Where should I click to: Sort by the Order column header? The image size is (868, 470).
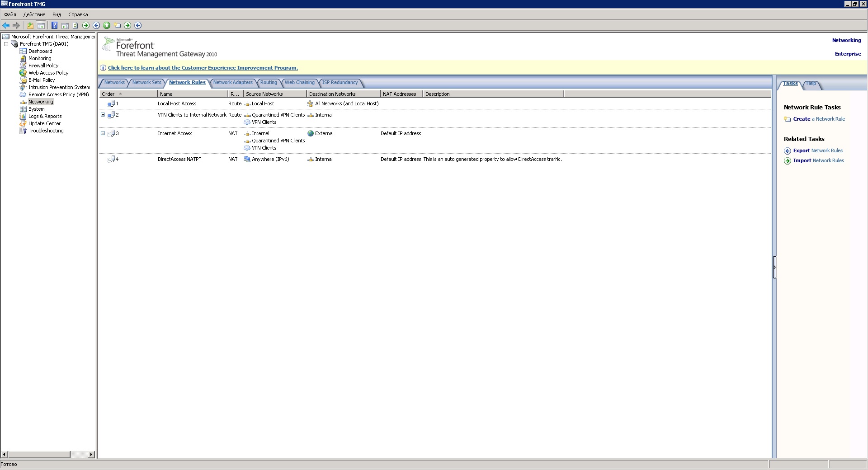(128, 94)
